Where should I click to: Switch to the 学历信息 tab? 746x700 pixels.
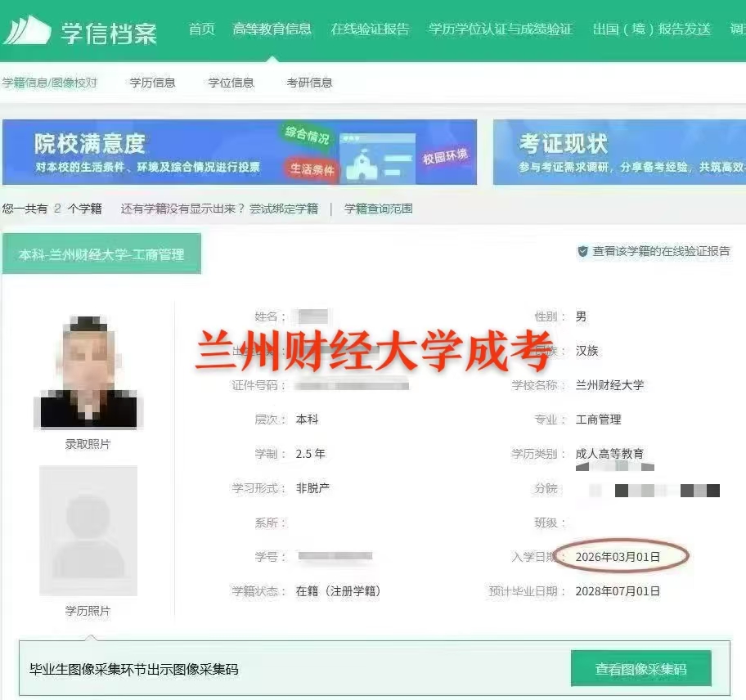point(152,83)
